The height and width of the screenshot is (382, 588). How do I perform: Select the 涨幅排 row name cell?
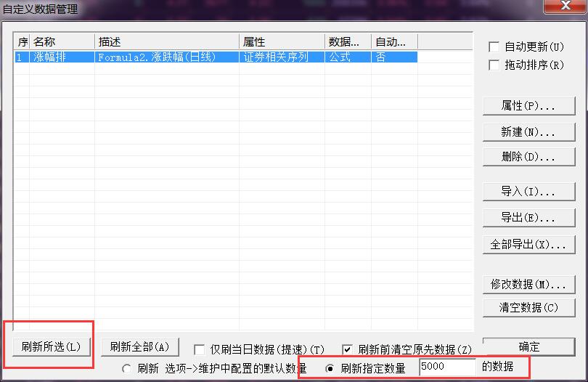tap(62, 57)
